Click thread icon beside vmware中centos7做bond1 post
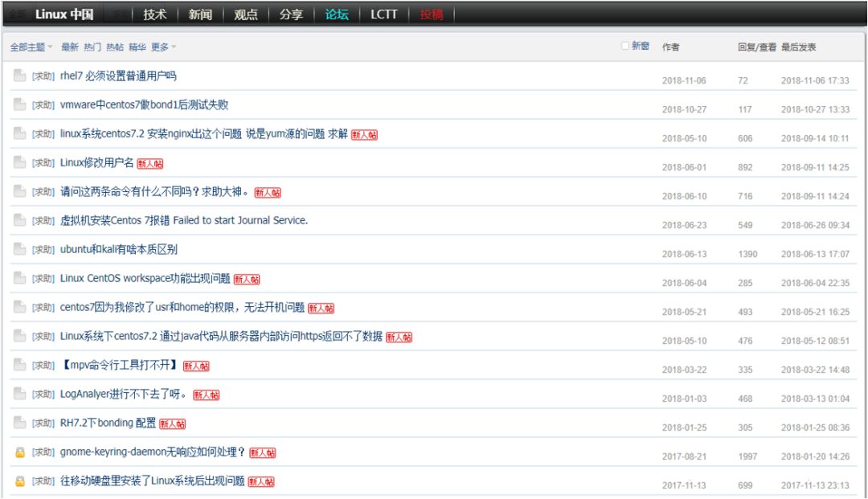This screenshot has width=868, height=499. [x=19, y=104]
